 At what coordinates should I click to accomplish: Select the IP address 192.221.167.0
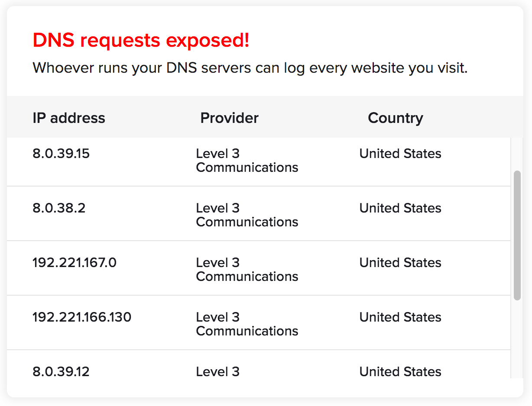(x=74, y=263)
